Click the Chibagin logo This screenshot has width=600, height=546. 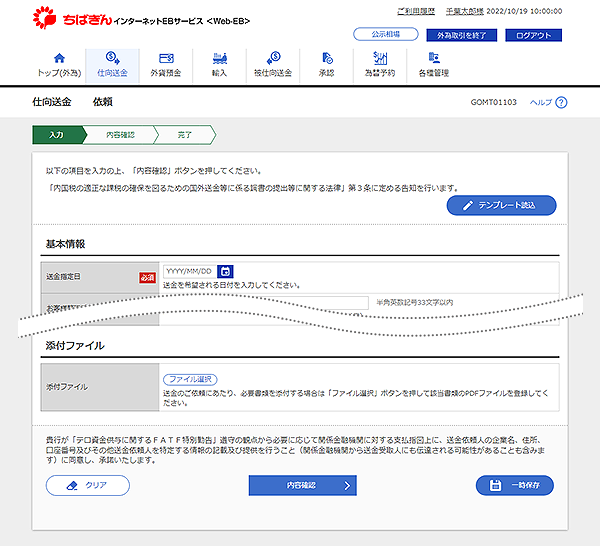click(x=72, y=18)
